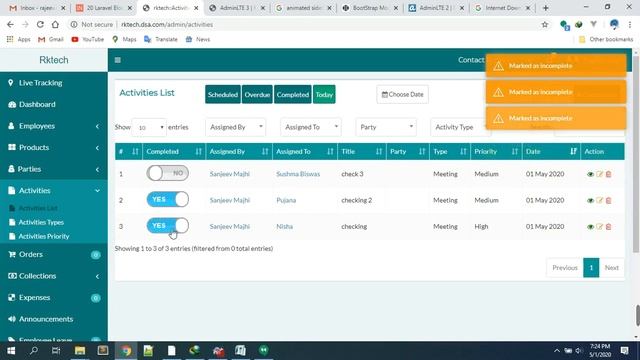Open Activities Types submenu item
Viewport: 640px width, 360px height.
pos(41,222)
